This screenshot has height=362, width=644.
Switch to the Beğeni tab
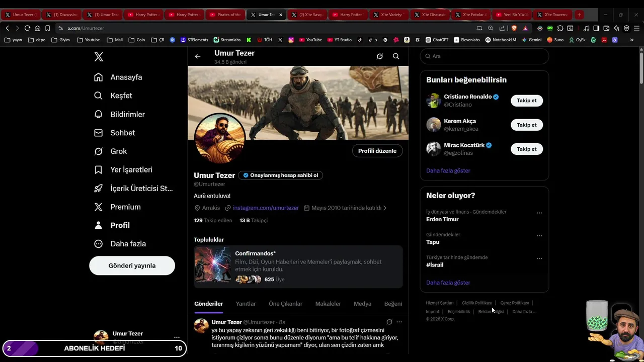pyautogui.click(x=393, y=304)
